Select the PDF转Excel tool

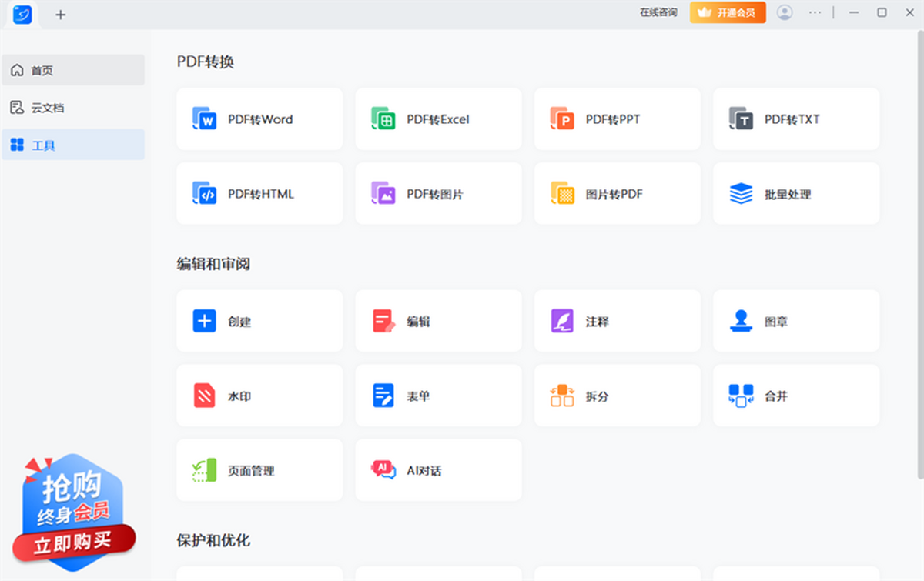coord(438,119)
